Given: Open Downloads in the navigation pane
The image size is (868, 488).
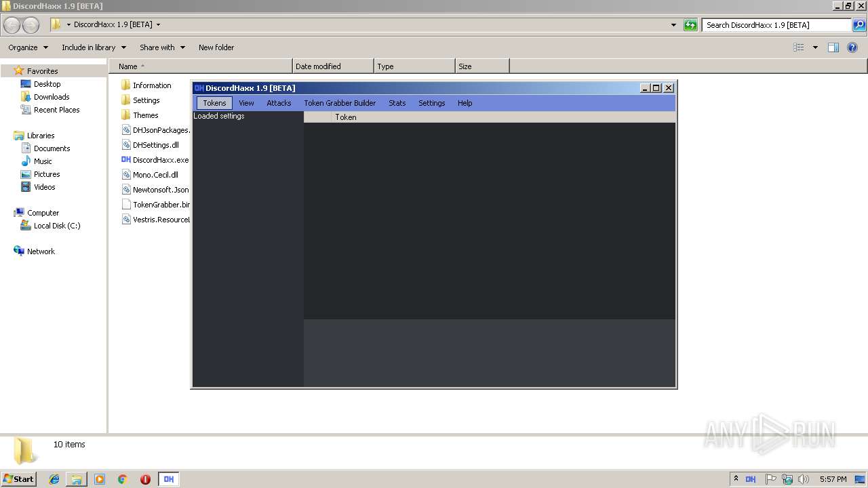Looking at the screenshot, I should [x=52, y=97].
